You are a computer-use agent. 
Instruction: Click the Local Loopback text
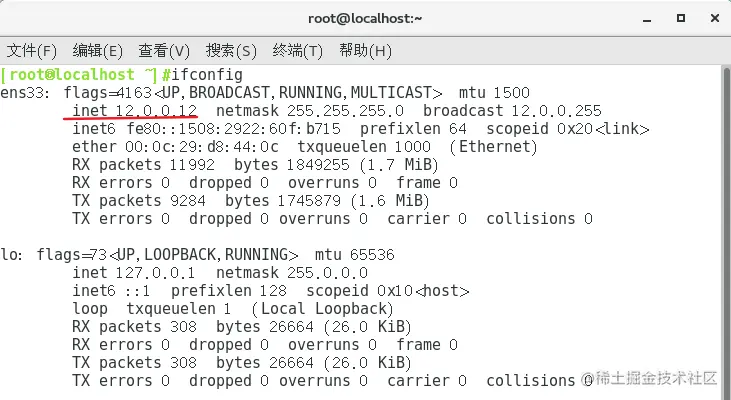tap(323, 309)
